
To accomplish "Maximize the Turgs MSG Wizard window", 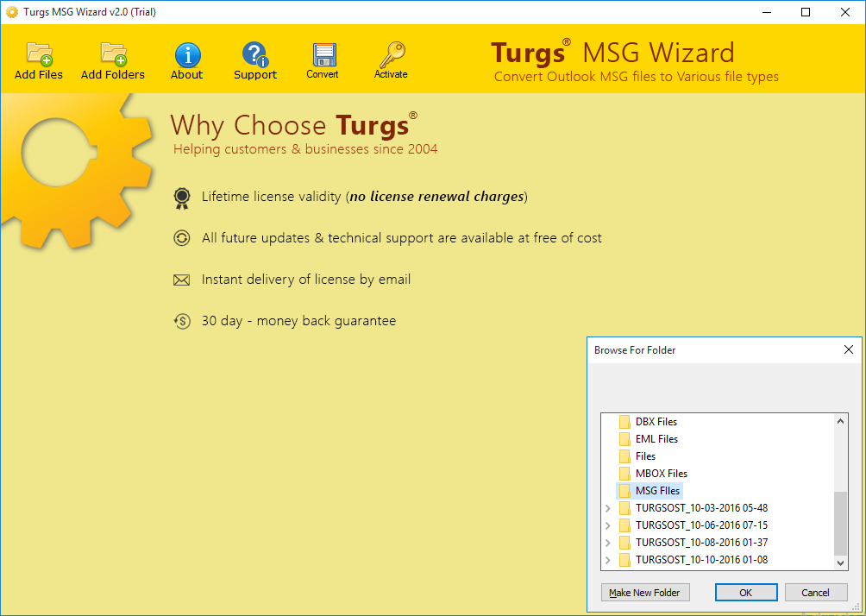I will point(806,12).
